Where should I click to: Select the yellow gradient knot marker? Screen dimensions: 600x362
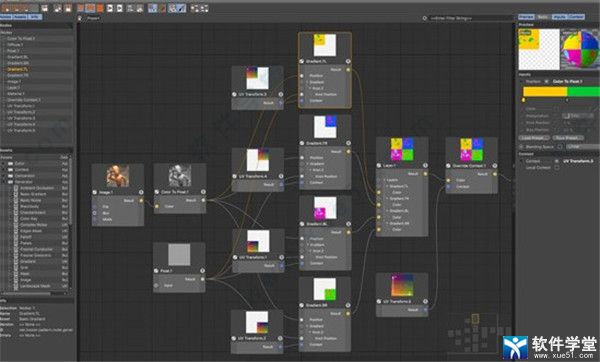coord(523,100)
